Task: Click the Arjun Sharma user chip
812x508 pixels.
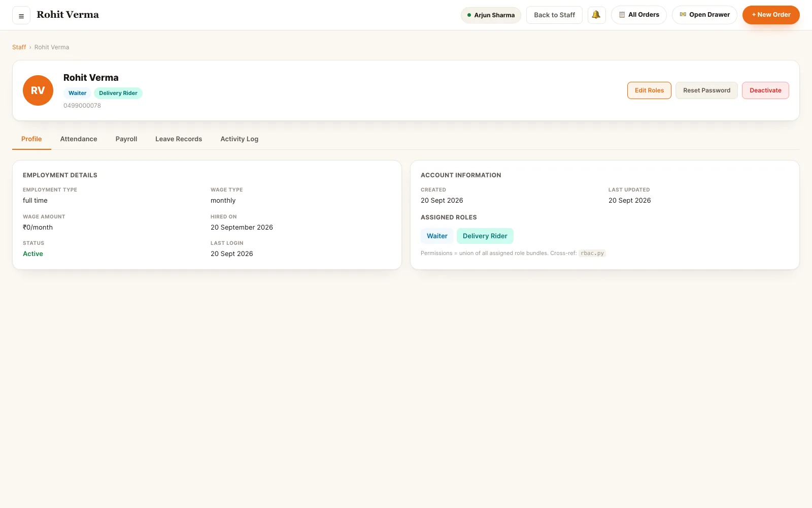Action: point(491,15)
